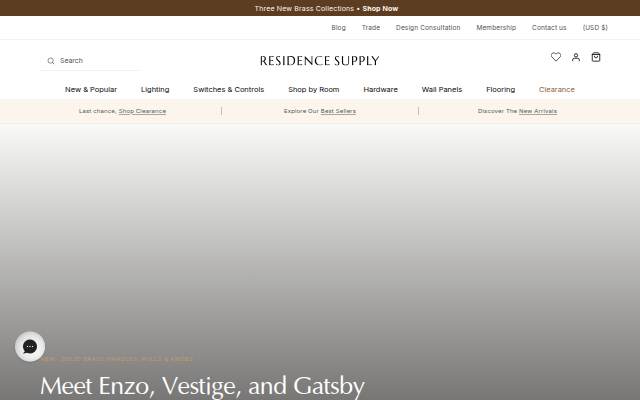Open the USD currency selector
This screenshot has height=400, width=640.
(x=595, y=28)
